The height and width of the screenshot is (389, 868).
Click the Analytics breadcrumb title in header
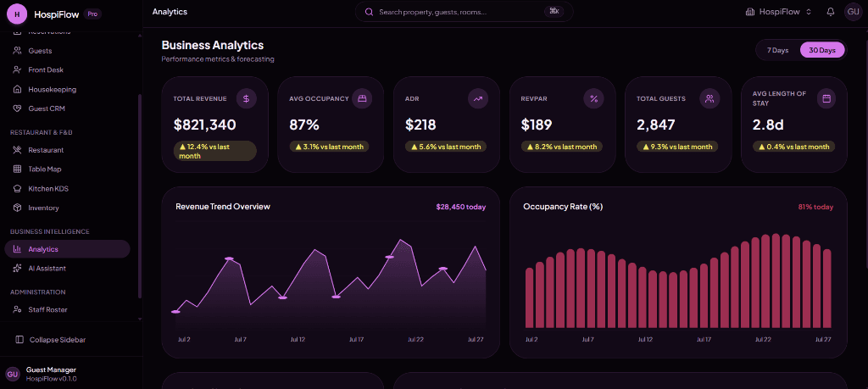click(170, 12)
